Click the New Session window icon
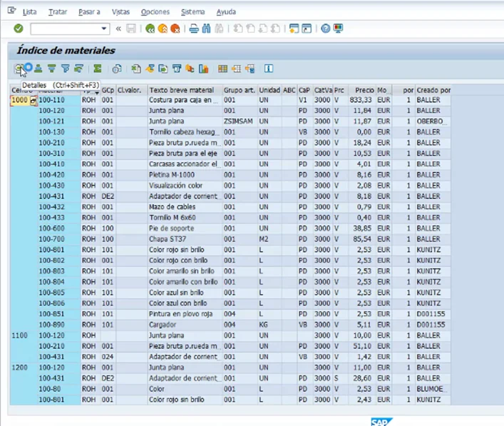This screenshot has height=426, width=504. click(294, 29)
